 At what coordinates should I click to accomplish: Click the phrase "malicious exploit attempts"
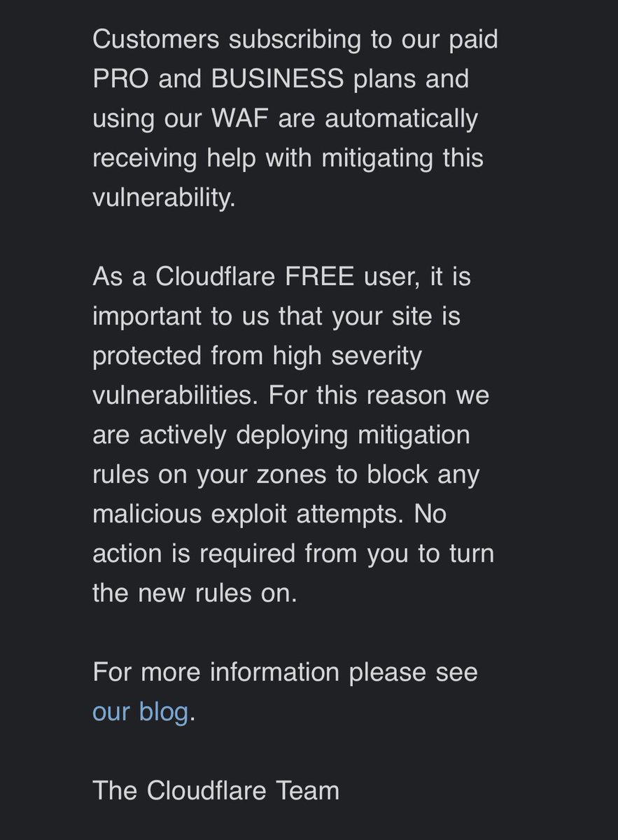248,514
